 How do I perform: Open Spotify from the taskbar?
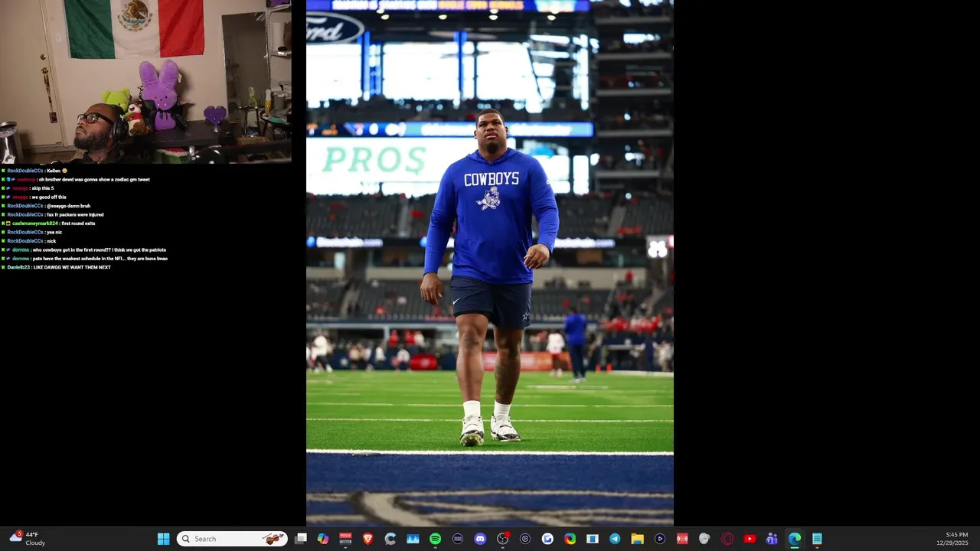click(x=435, y=539)
